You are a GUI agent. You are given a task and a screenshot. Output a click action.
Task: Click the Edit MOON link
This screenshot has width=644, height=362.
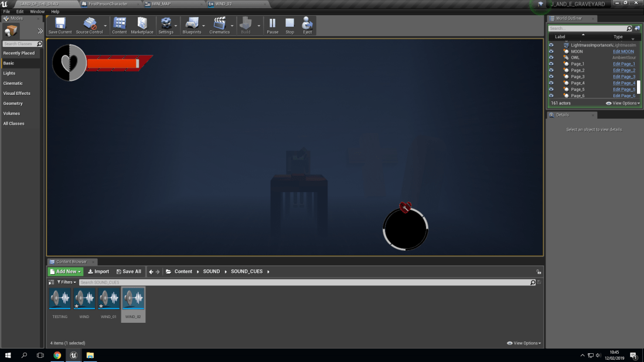coord(624,52)
